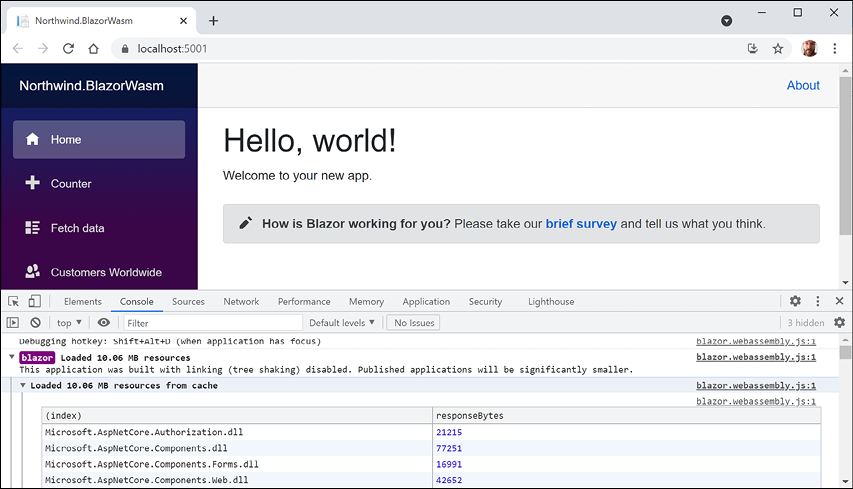The width and height of the screenshot is (853, 489).
Task: Open the top JavaScript context dropdown
Action: tap(70, 323)
